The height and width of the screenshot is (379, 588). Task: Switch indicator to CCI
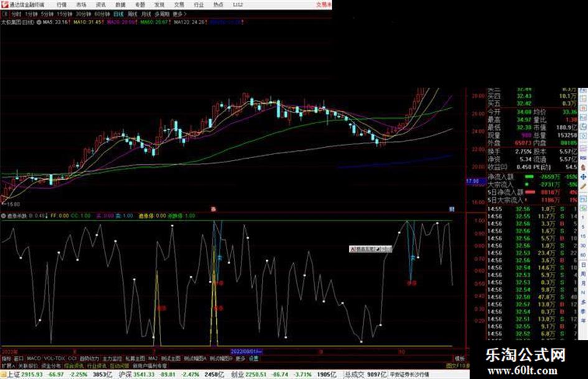72,358
